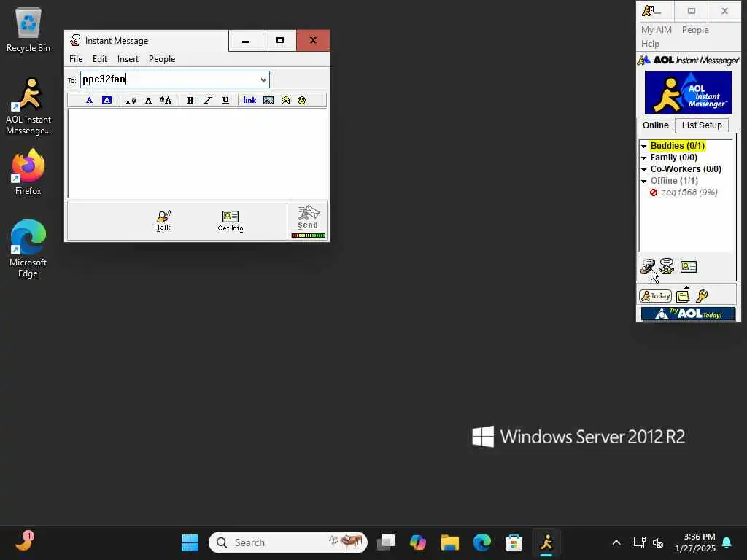747x560 pixels.
Task: Open the File menu in Instant Message
Action: [76, 59]
